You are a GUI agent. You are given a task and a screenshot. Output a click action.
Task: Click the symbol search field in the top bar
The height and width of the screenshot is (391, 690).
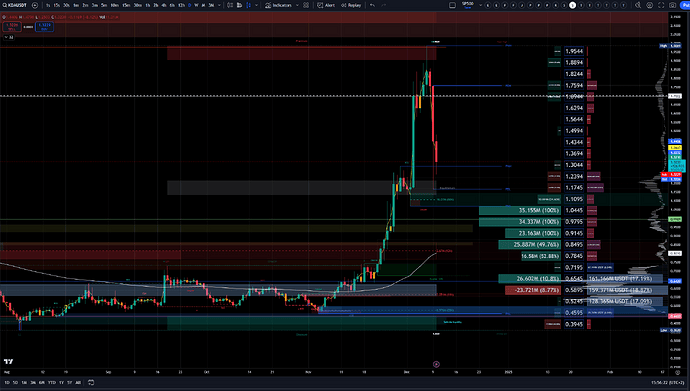click(x=15, y=5)
